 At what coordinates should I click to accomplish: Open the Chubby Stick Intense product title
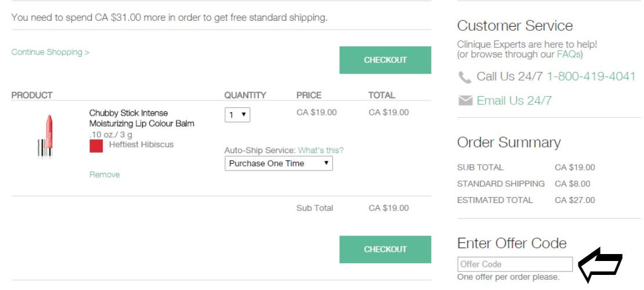[x=142, y=118]
